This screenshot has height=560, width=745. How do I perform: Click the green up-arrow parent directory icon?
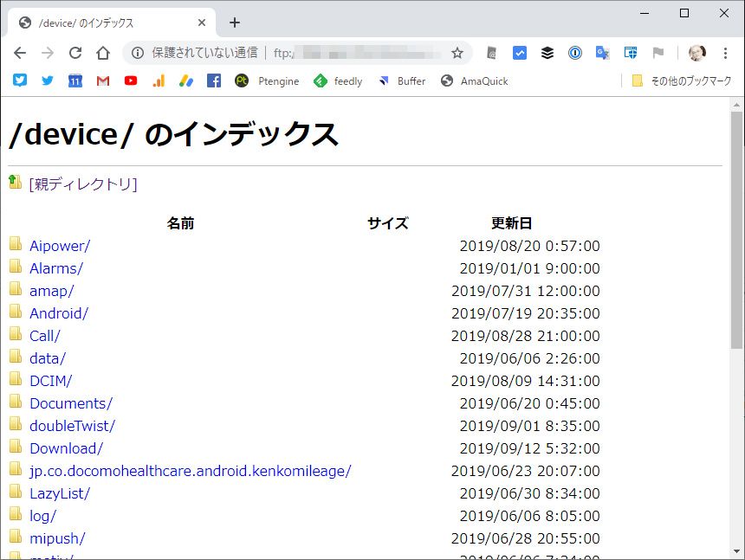(16, 182)
